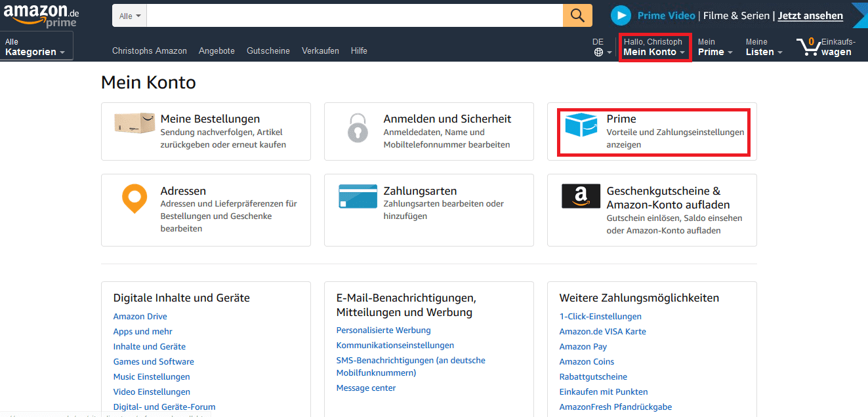Open Games und Software link
Screen dimensions: 868x417
(x=154, y=362)
